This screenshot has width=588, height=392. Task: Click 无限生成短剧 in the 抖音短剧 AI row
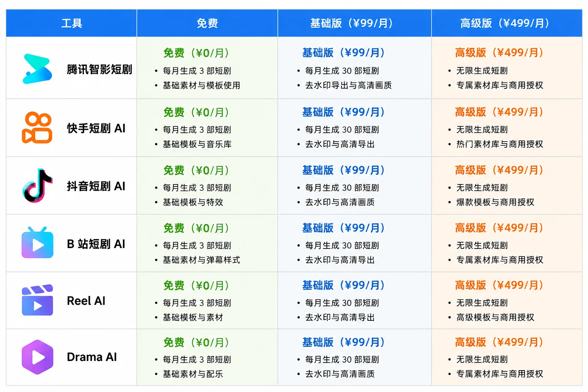tap(482, 188)
